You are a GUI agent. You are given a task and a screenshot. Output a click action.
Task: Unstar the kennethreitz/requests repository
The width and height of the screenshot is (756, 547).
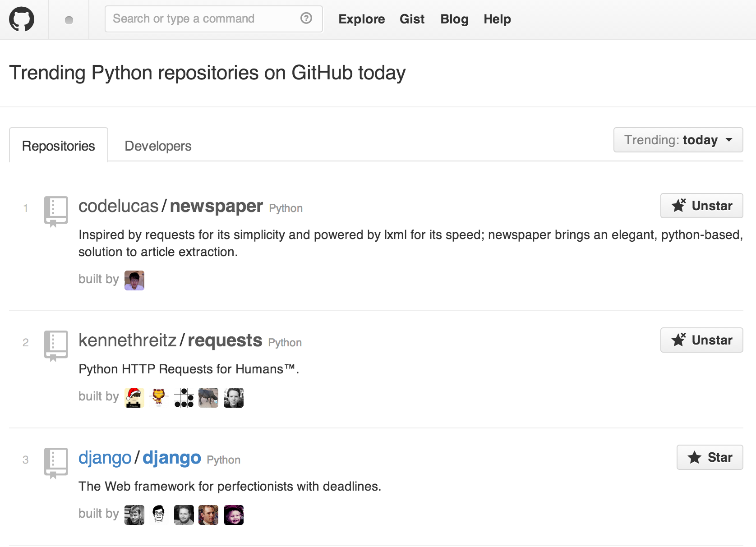701,340
